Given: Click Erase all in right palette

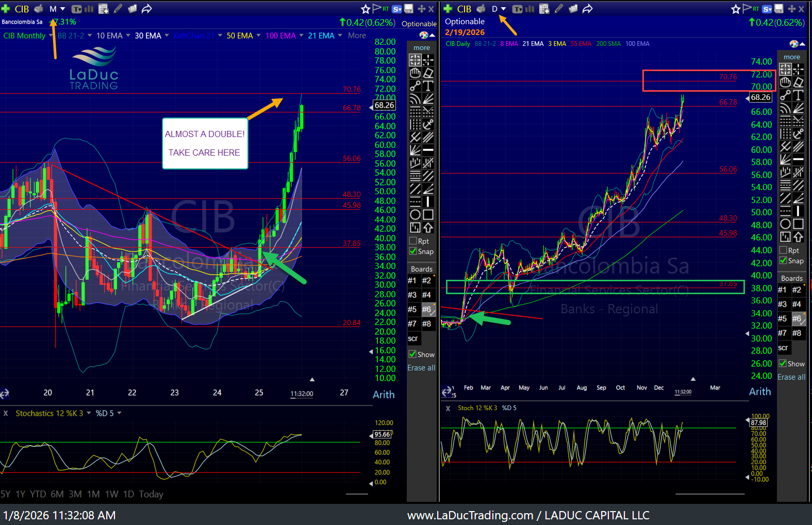Looking at the screenshot, I should pos(791,377).
